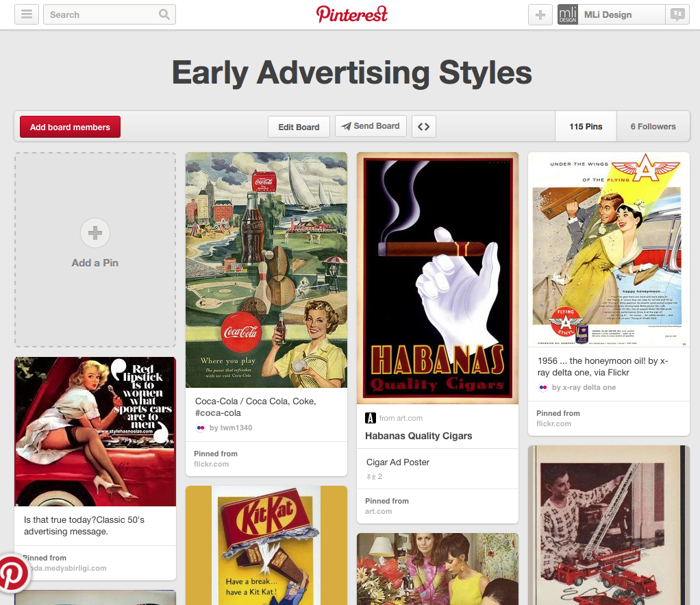The height and width of the screenshot is (605, 700).
Task: Open the red lipstick pin-up ad image
Action: coord(95,432)
